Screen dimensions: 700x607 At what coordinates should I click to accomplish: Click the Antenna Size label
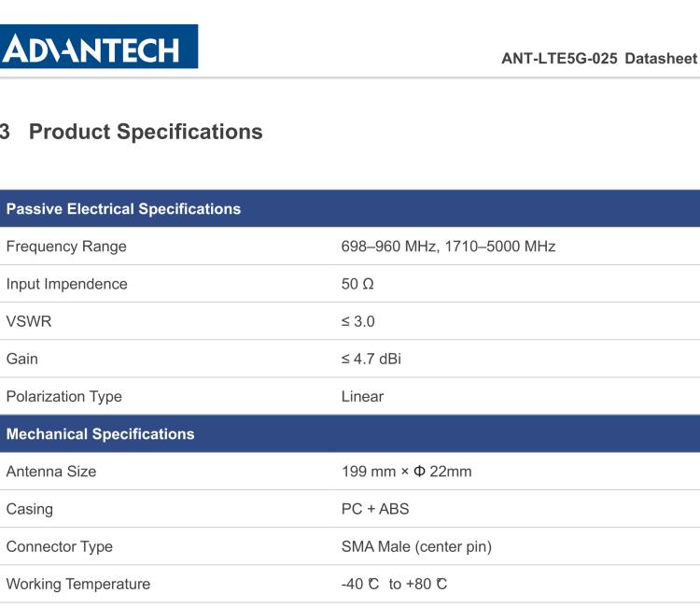coord(51,472)
